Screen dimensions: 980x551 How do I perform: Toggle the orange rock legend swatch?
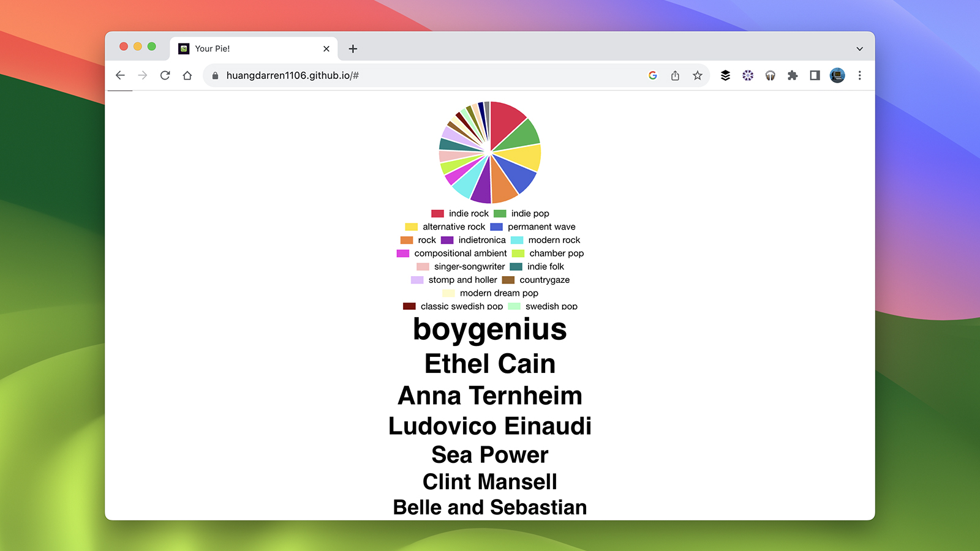[407, 240]
